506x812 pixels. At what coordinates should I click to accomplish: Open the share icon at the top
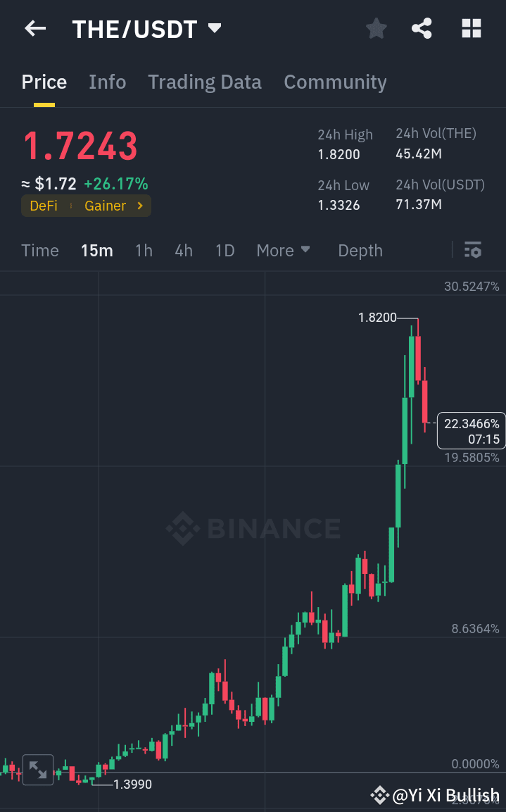click(x=422, y=28)
